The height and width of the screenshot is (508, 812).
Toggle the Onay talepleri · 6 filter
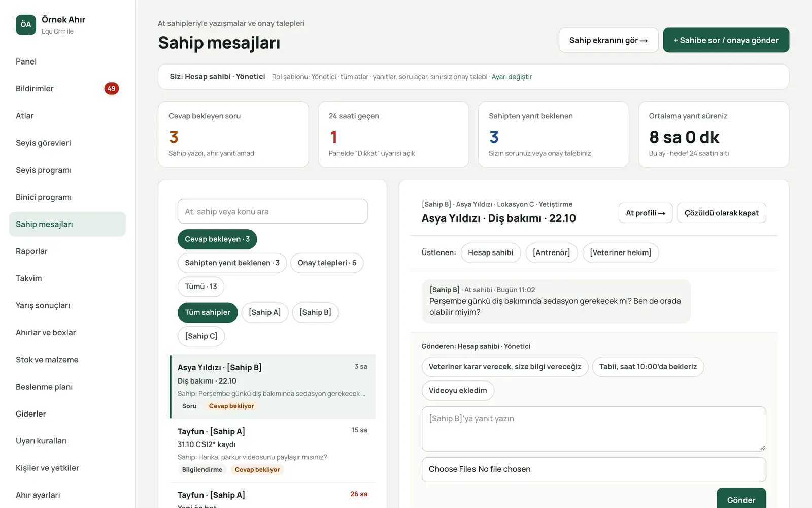click(x=327, y=263)
